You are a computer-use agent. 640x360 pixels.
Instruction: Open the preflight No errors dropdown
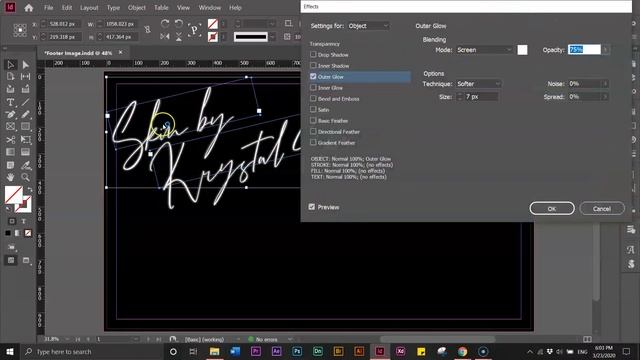pyautogui.click(x=290, y=339)
